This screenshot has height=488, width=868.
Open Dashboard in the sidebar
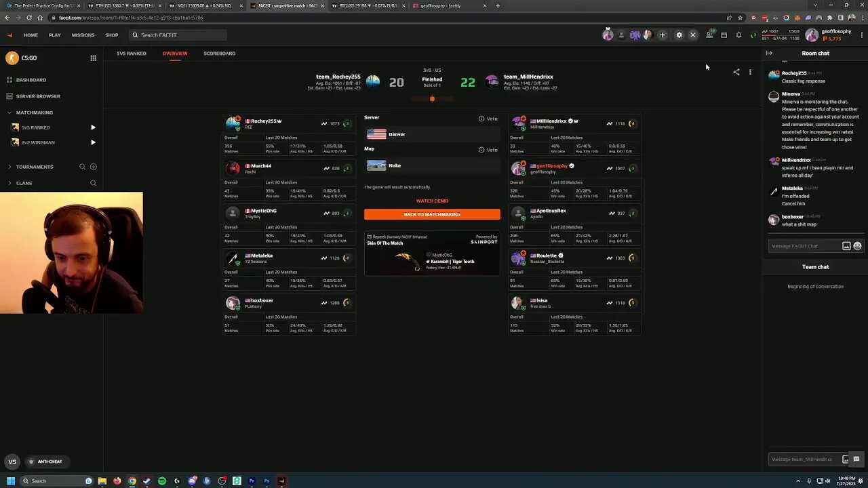click(x=31, y=80)
